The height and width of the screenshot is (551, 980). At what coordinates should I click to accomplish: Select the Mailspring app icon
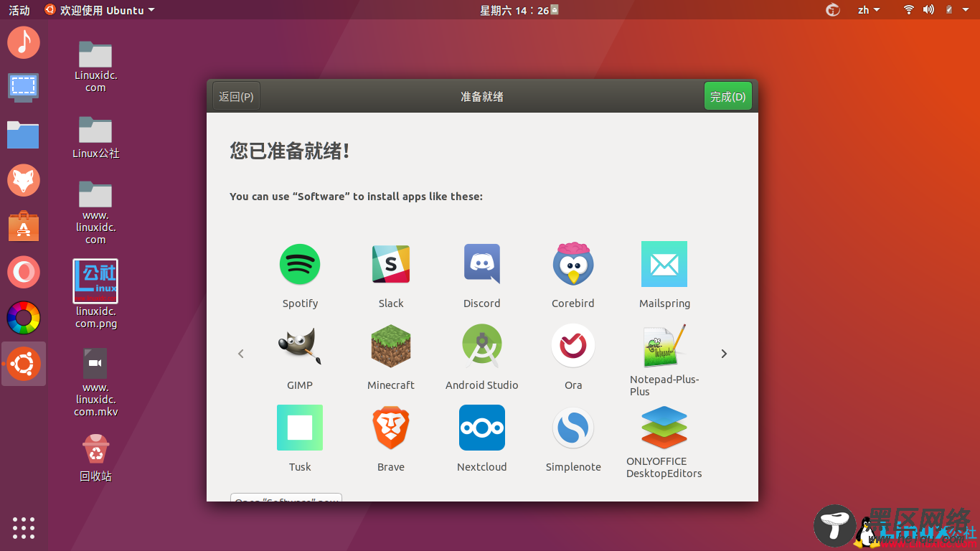(664, 264)
